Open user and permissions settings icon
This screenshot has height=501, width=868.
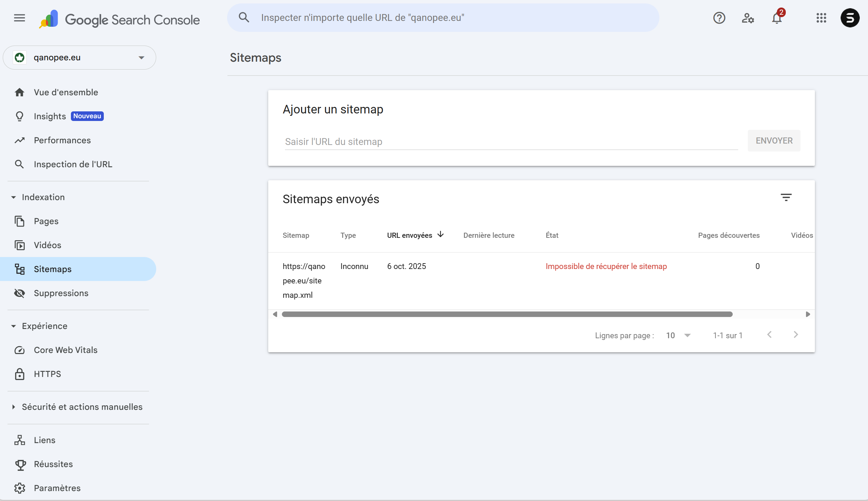coord(748,18)
